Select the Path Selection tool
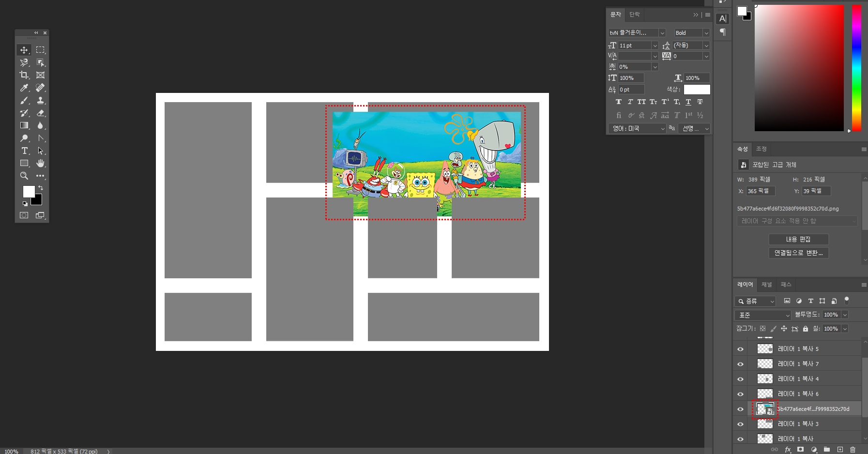868x454 pixels. tap(40, 151)
